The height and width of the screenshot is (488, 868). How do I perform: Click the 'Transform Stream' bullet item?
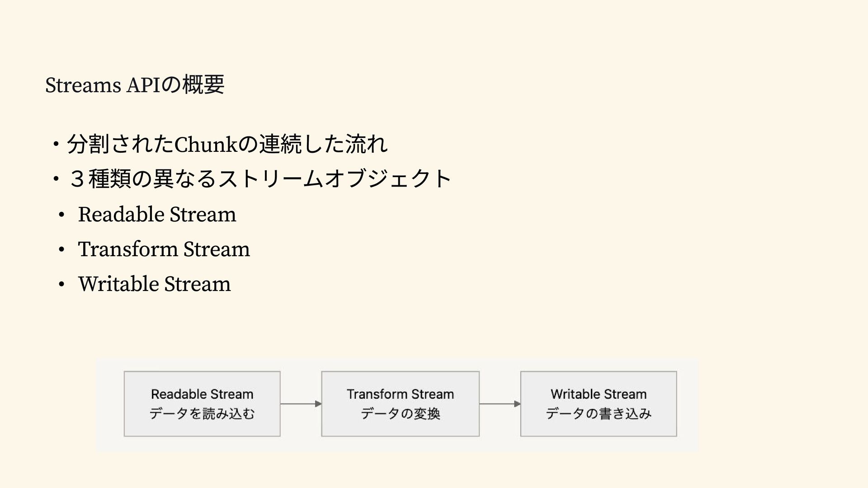164,249
